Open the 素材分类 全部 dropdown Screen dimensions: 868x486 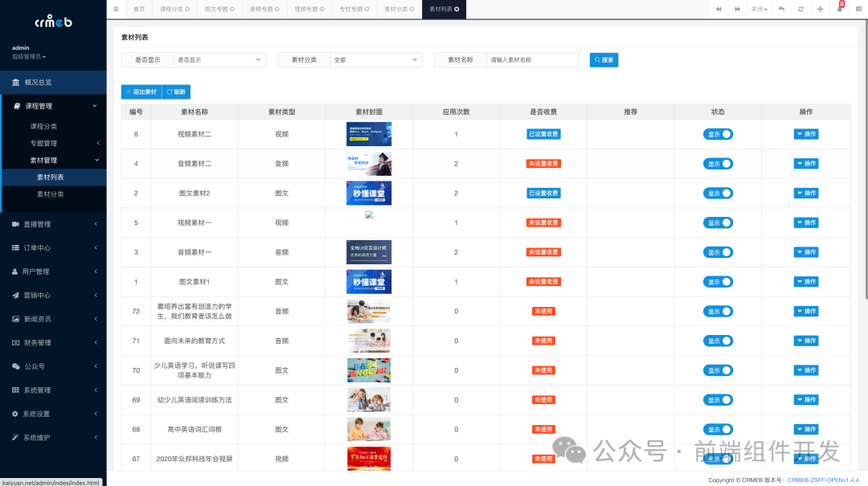coord(378,59)
